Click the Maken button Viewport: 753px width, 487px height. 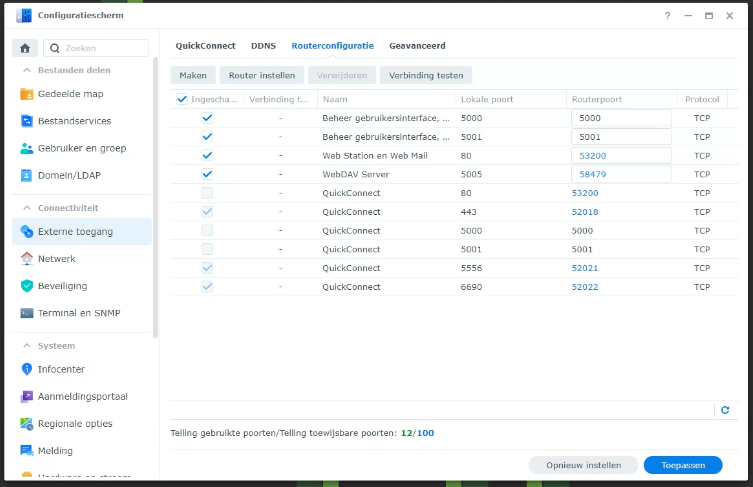(193, 75)
